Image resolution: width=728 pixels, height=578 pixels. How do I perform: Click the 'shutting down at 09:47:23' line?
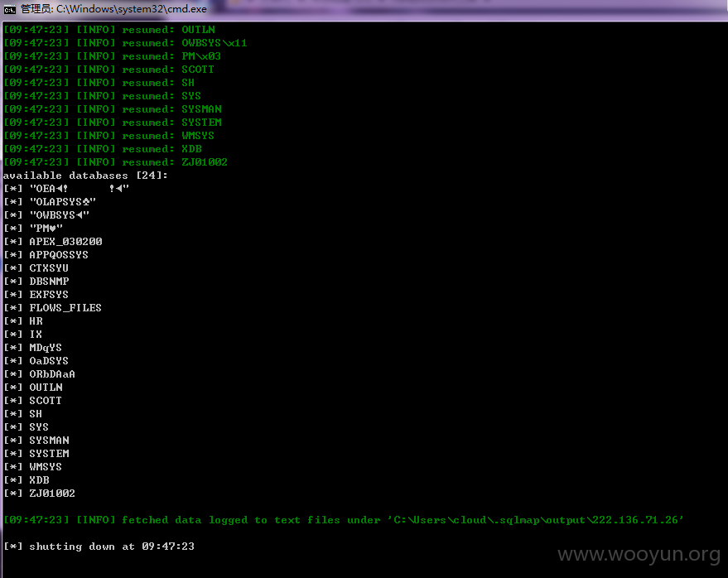click(99, 547)
